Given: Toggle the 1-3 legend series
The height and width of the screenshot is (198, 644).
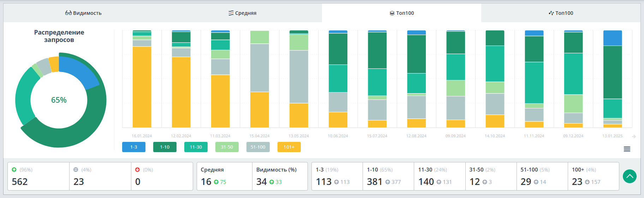Looking at the screenshot, I should 134,147.
